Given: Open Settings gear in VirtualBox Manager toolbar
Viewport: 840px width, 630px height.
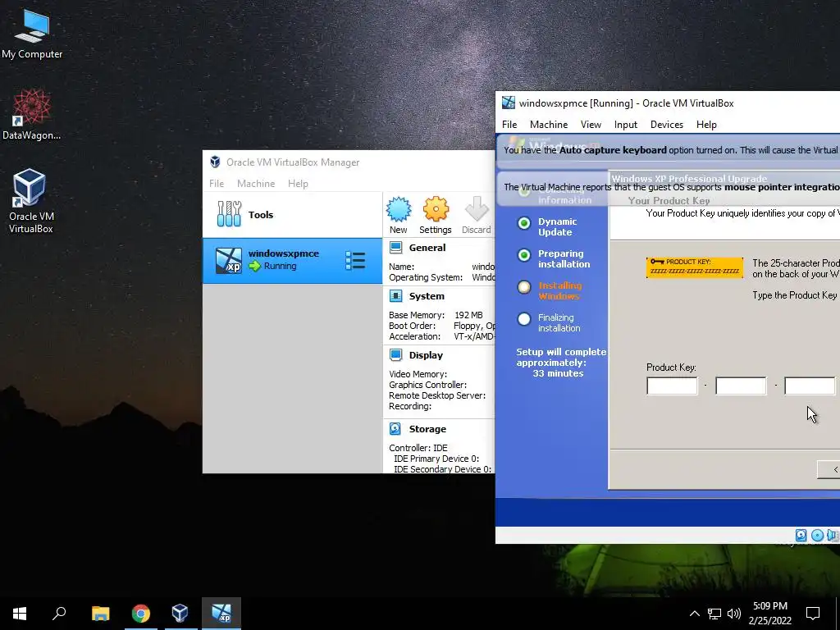Looking at the screenshot, I should click(435, 215).
